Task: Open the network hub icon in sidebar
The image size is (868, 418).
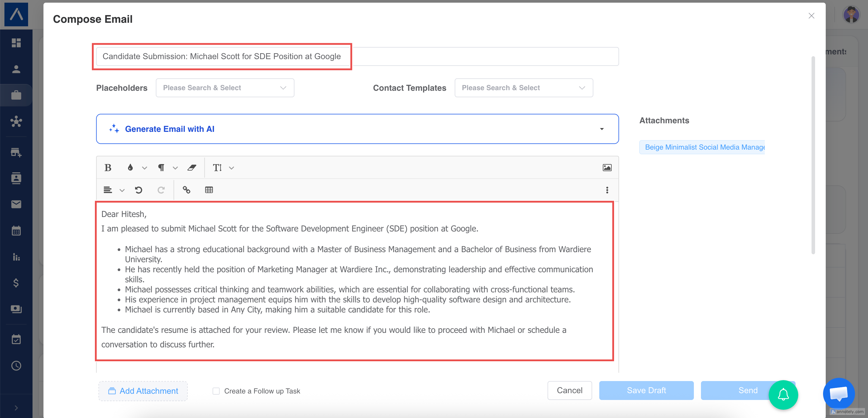Action: tap(16, 121)
